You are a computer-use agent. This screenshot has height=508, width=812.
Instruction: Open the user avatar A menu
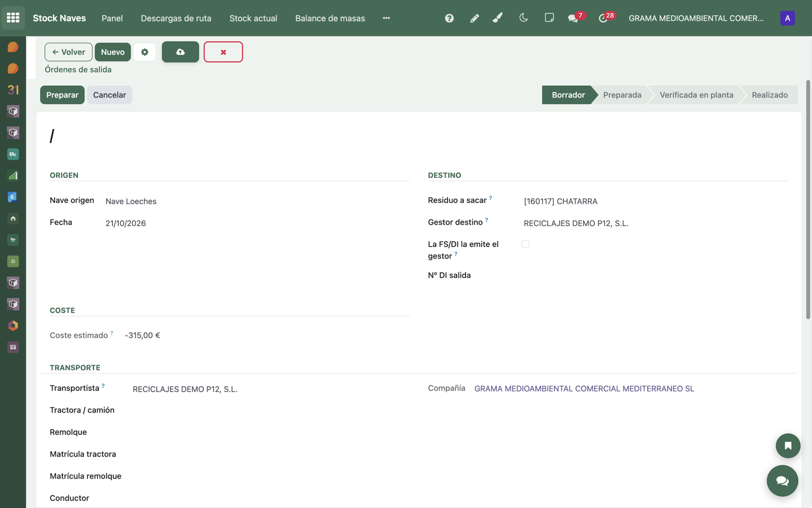click(787, 18)
